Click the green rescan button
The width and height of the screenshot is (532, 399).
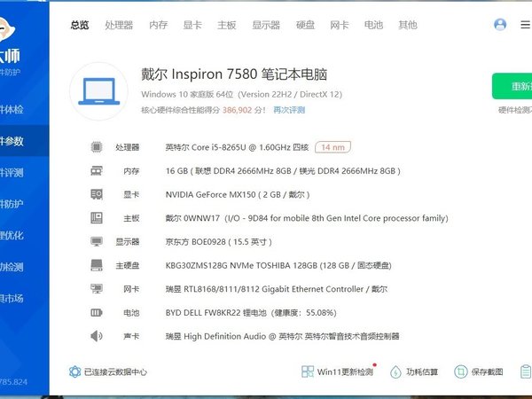[512, 86]
